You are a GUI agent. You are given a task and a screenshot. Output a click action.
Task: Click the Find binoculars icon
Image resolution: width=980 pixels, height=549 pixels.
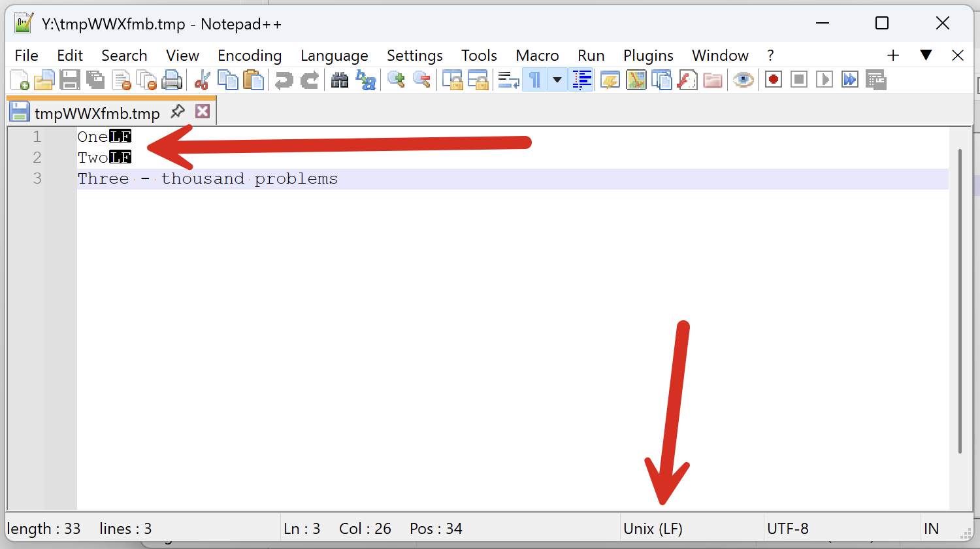click(x=340, y=79)
